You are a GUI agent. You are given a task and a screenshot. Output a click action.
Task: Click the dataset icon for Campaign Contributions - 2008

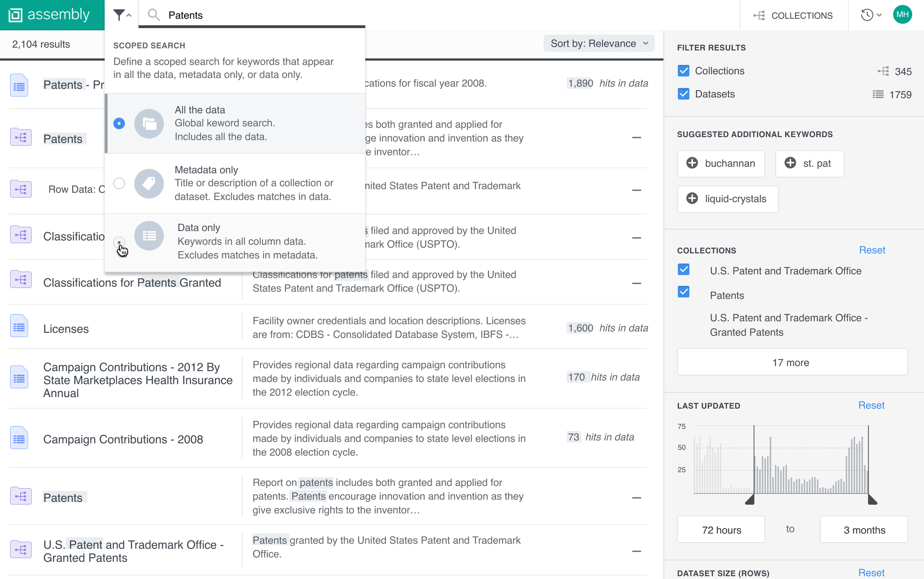[x=19, y=438]
